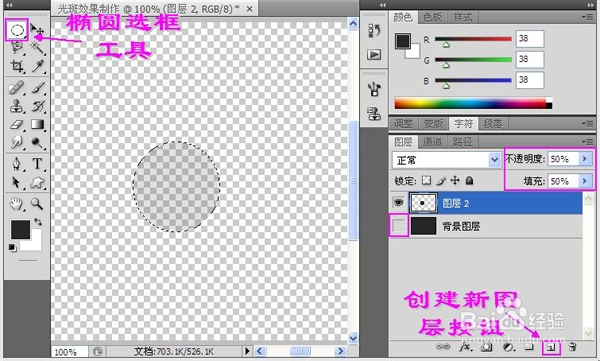The width and height of the screenshot is (600, 361).
Task: Open the Brushes panel icon
Action: click(374, 89)
